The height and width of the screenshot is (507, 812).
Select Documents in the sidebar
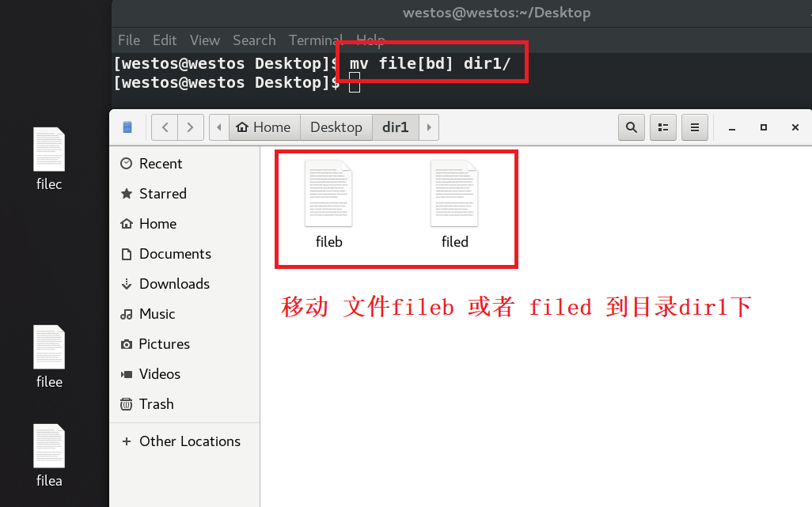[184, 254]
